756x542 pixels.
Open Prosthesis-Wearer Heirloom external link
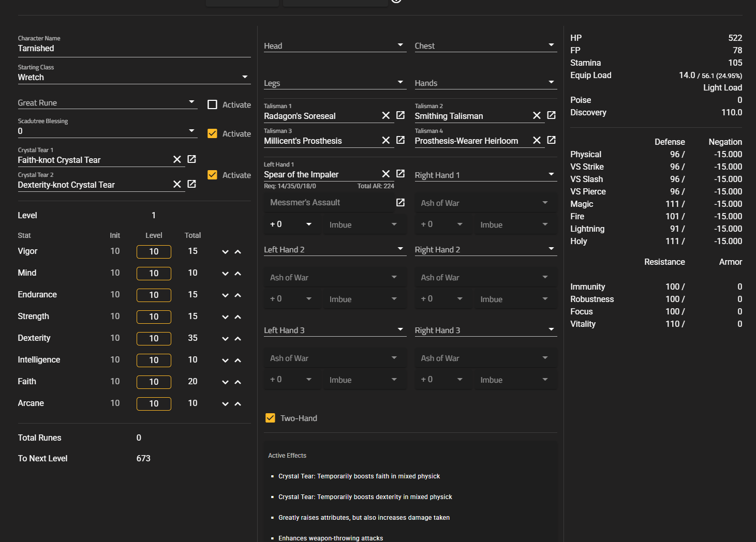[x=552, y=140]
